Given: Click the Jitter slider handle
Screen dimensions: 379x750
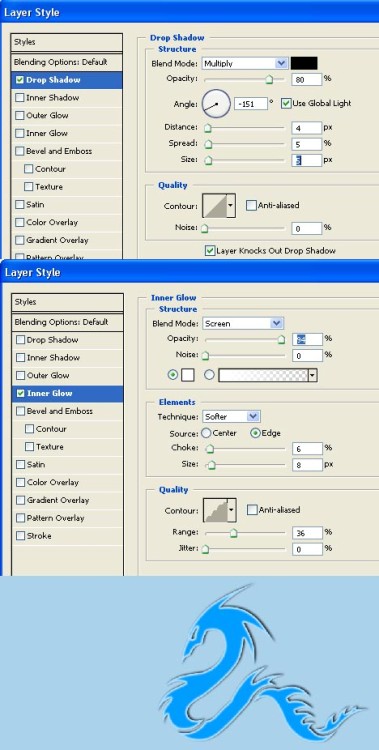Looking at the screenshot, I should [x=205, y=550].
